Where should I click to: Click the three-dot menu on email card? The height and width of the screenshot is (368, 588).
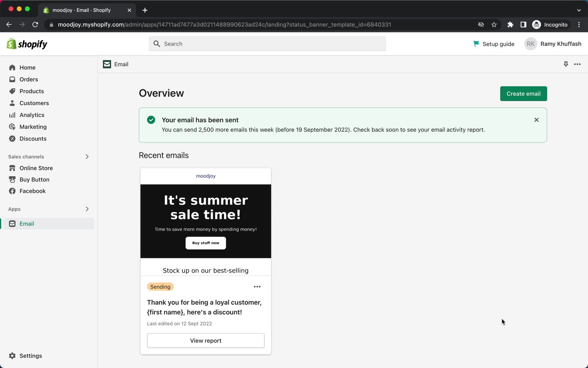click(257, 287)
